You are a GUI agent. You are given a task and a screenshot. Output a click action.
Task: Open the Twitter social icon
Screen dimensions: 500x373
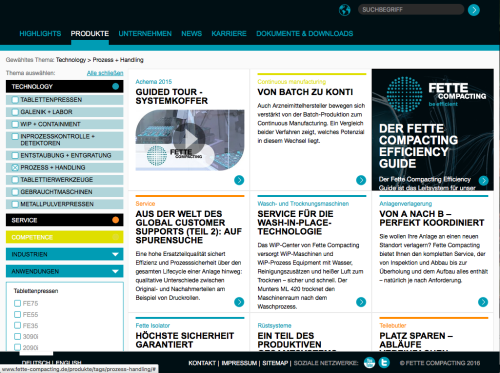[x=384, y=362]
